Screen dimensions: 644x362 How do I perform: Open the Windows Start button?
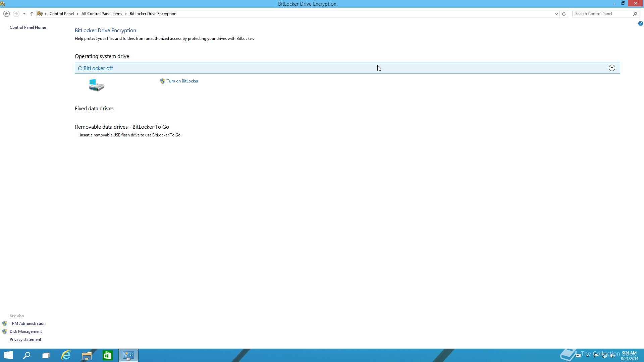(8, 355)
